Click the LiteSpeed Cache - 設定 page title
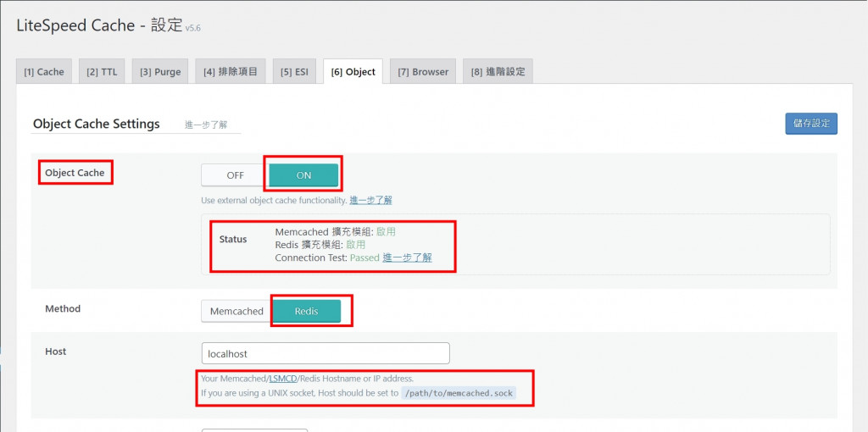This screenshot has height=432, width=868. point(100,25)
